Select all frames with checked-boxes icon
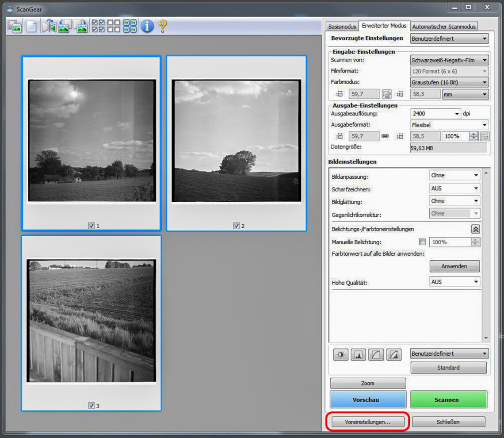The width and height of the screenshot is (504, 438). 98,27
